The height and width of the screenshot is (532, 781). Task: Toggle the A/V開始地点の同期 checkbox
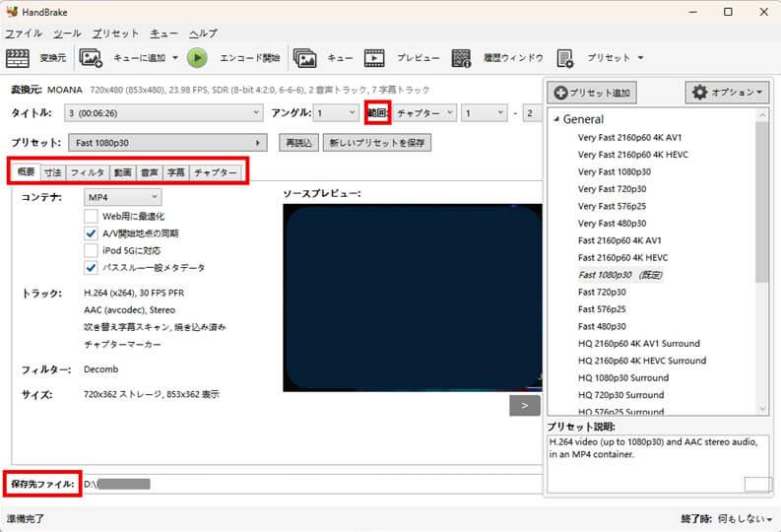(92, 233)
